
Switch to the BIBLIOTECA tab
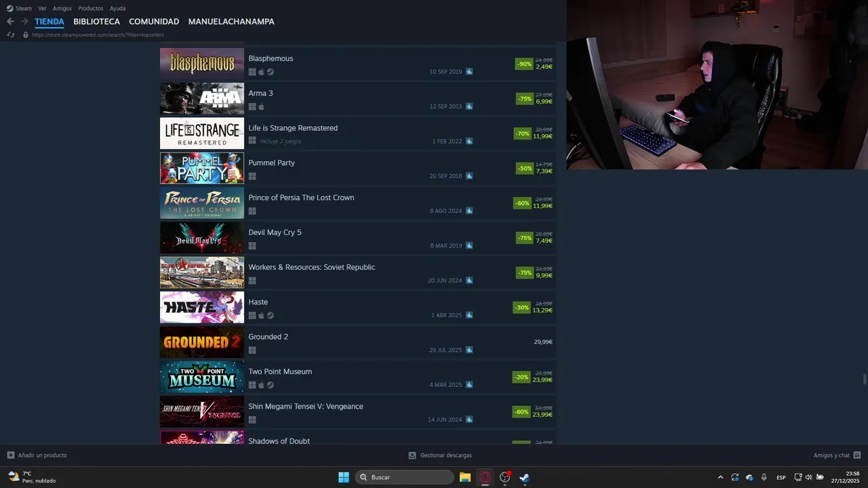tap(96, 22)
